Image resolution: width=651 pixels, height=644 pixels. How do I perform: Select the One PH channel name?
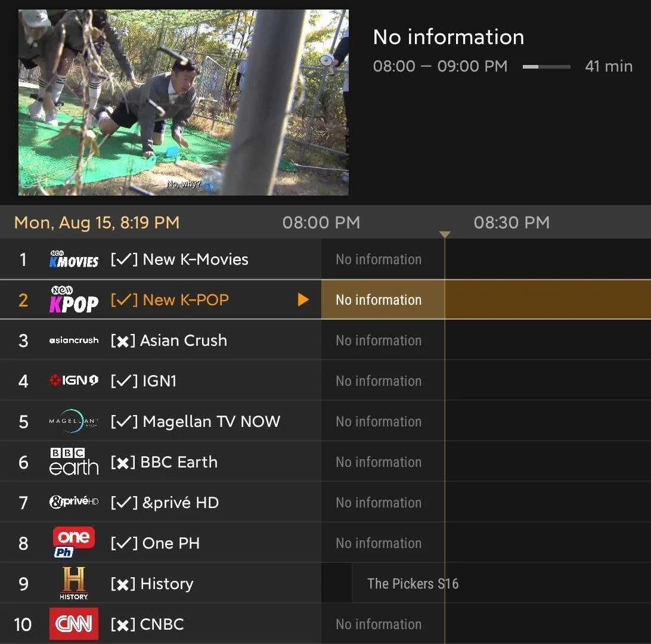coord(171,543)
